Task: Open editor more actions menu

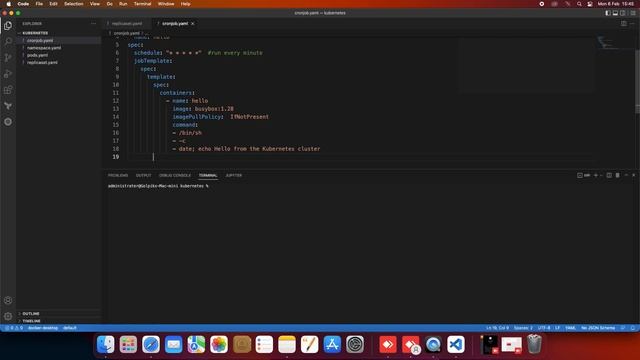Action: [632, 24]
